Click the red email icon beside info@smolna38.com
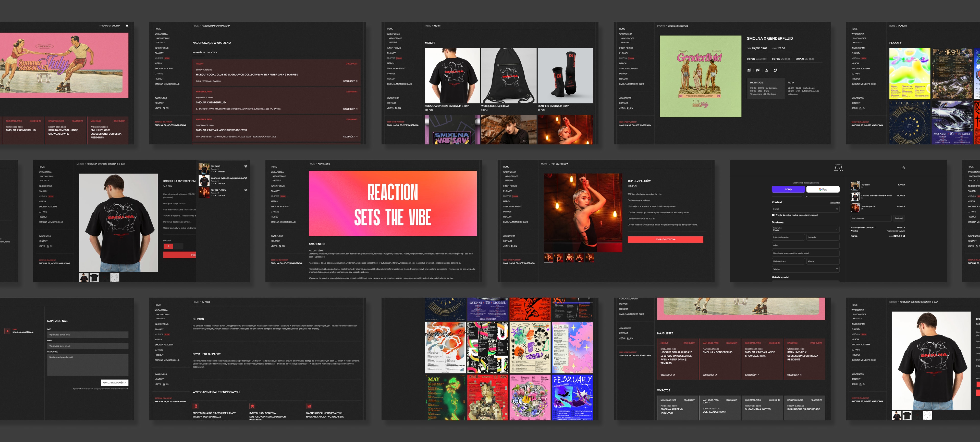 pyautogui.click(x=7, y=331)
